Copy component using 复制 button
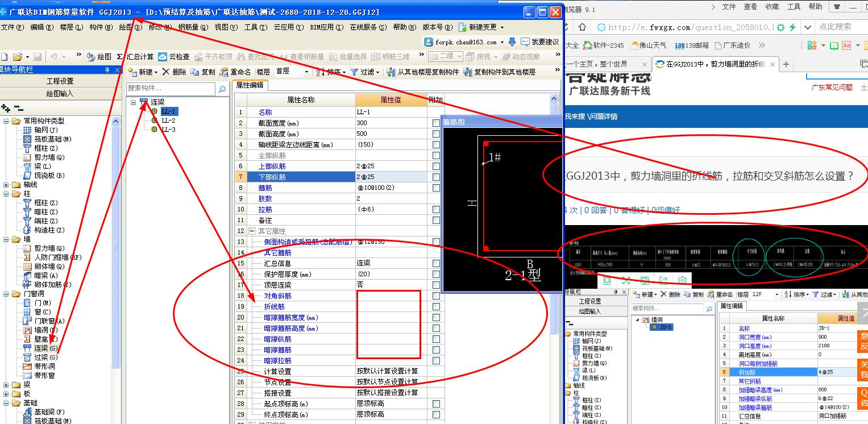The width and height of the screenshot is (868, 424). (x=203, y=72)
